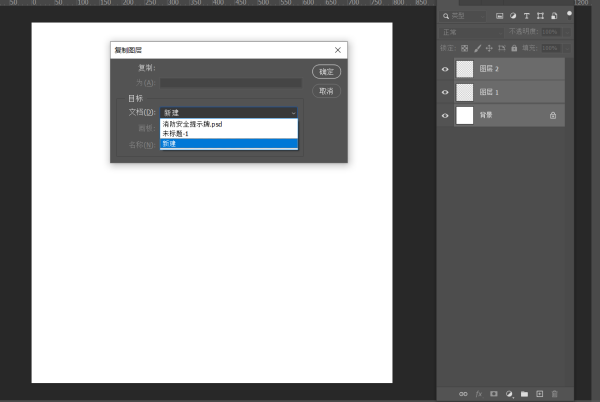Click the delete layer trash icon
The height and width of the screenshot is (402, 600).
pos(555,393)
